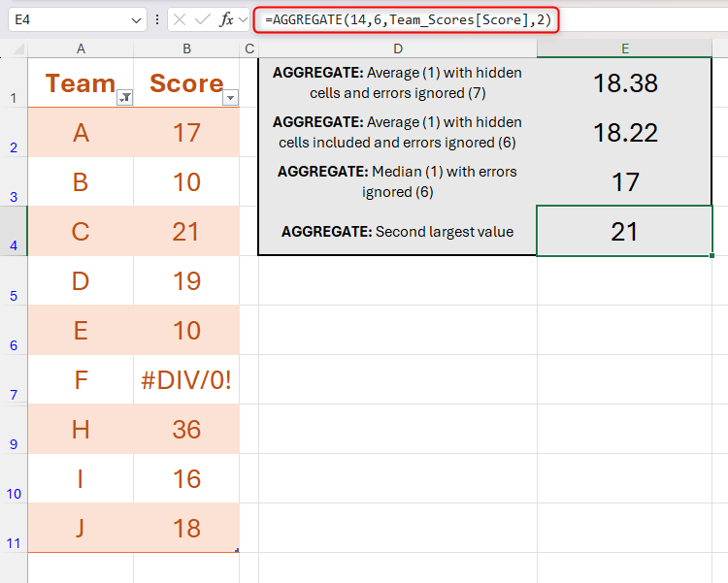Click into the AGGREGATE formula text
Viewport: 728px width, 583px height.
click(x=406, y=19)
